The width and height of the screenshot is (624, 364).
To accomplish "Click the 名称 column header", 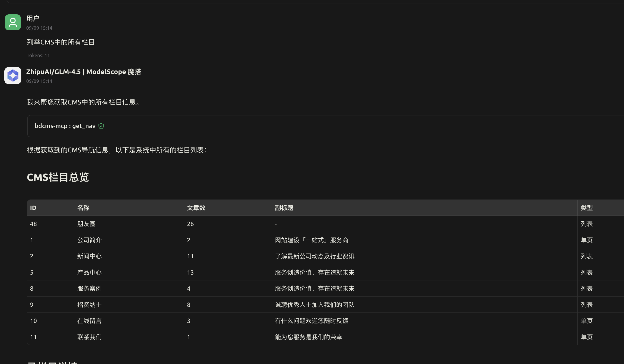I will pyautogui.click(x=83, y=208).
